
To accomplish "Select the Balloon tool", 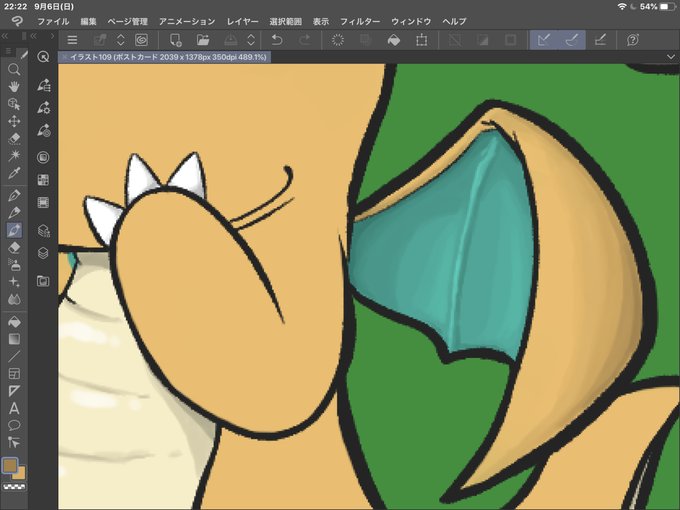I will [x=14, y=425].
